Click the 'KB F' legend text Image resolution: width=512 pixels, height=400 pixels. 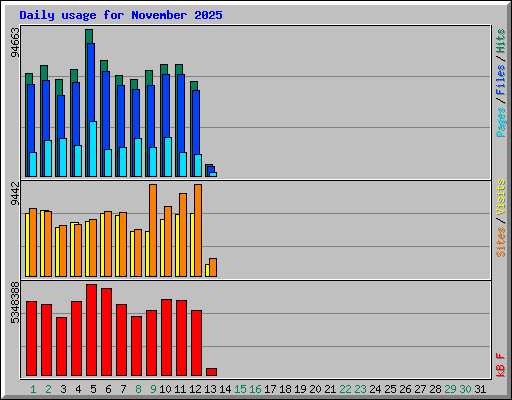pyautogui.click(x=500, y=365)
